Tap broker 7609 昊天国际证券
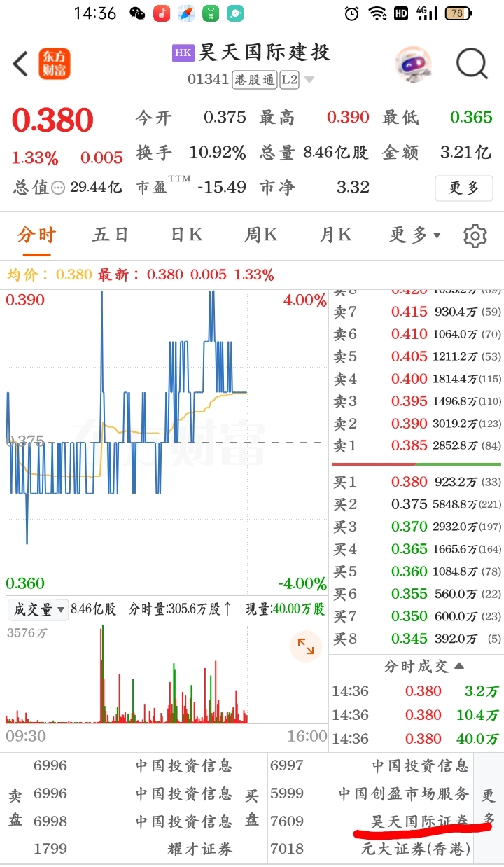The height and width of the screenshot is (867, 504). (x=370, y=821)
